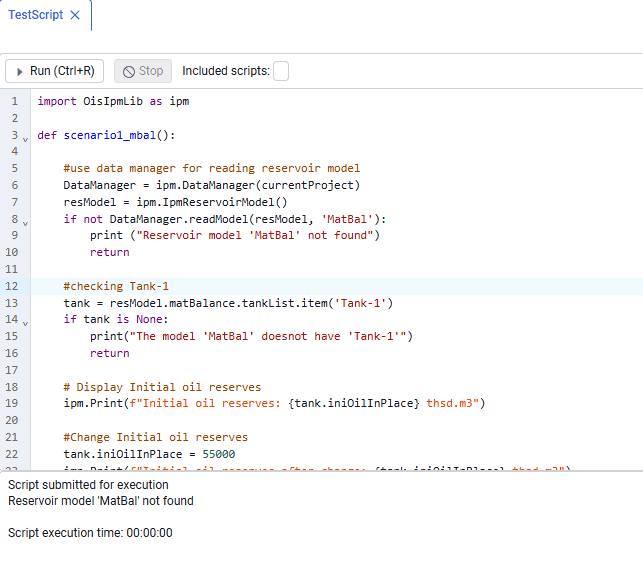Screen dimensions: 643x568
Task: Run the script with Run (Ctrl+R)
Action: point(55,71)
